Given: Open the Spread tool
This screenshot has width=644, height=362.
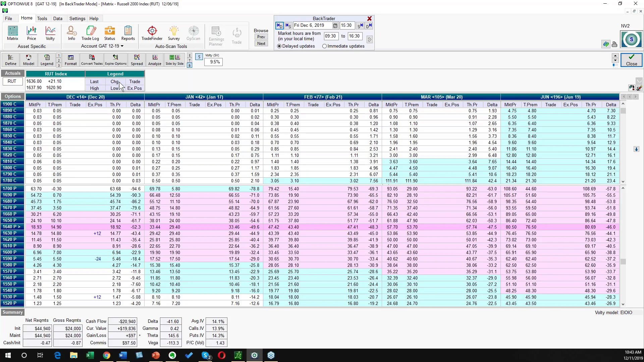Looking at the screenshot, I should [x=137, y=60].
